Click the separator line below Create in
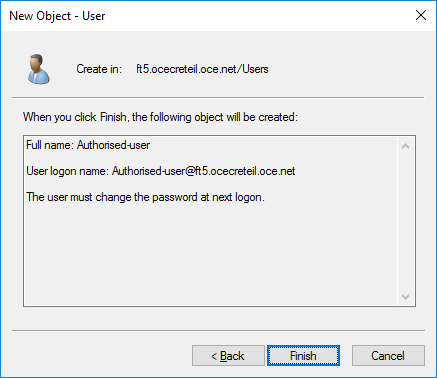437x378 pixels. pyautogui.click(x=218, y=98)
